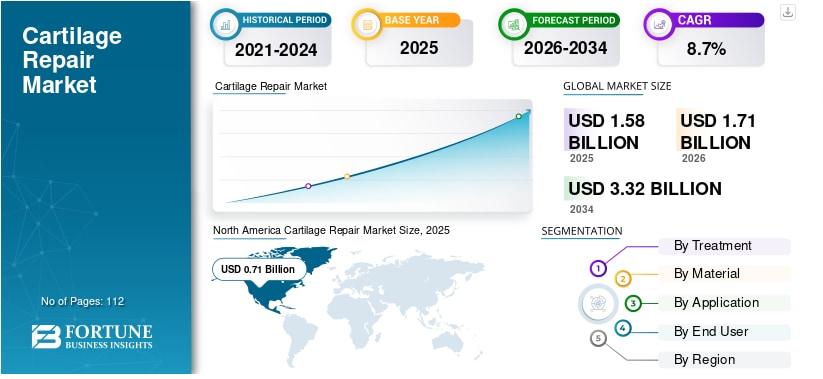Viewport: 823px width, 379px height.
Task: Click the CAGR label pill
Action: click(717, 20)
